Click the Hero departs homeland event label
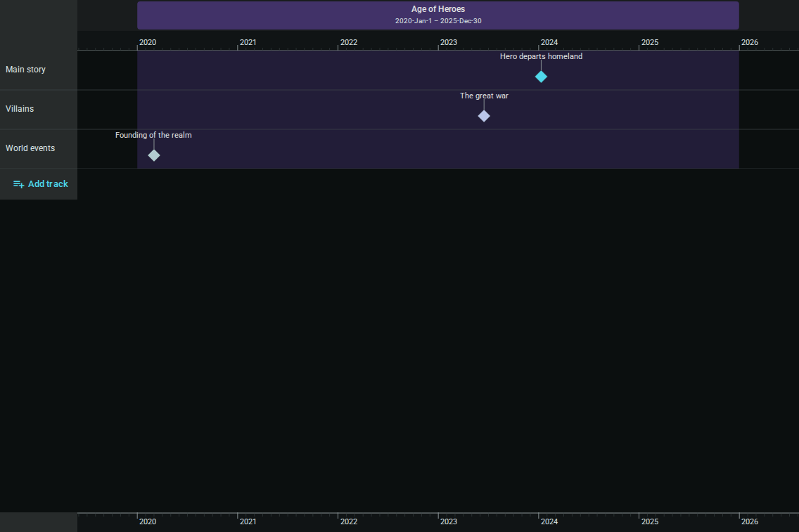 541,56
